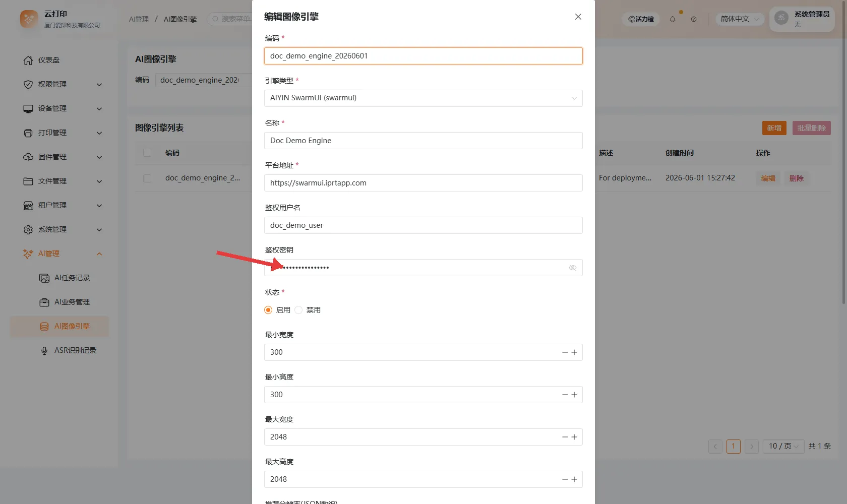The image size is (847, 504).
Task: Click 删除 for the engine row
Action: tap(797, 178)
